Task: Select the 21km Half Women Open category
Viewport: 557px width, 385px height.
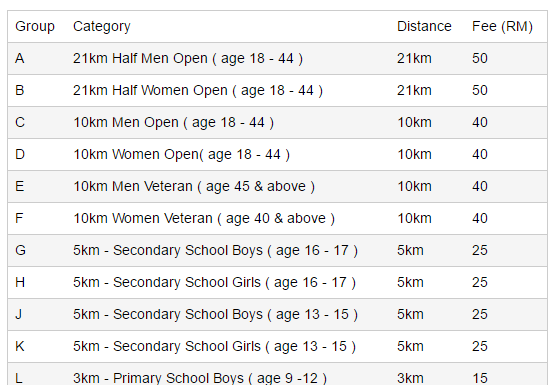Action: click(x=198, y=91)
